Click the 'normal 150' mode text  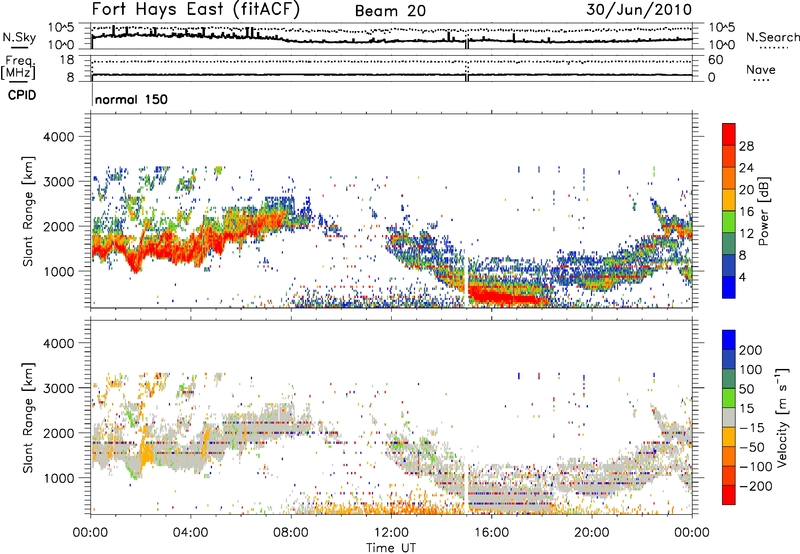coord(131,100)
